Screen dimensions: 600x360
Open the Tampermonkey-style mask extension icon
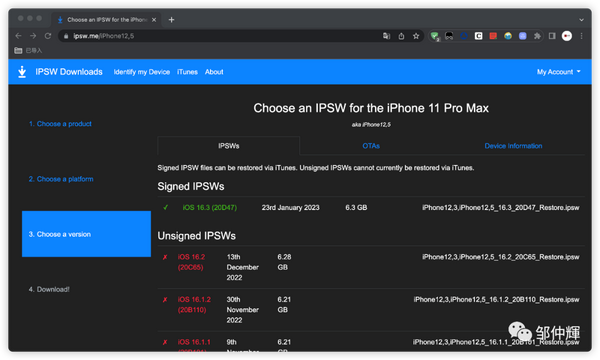click(x=449, y=36)
